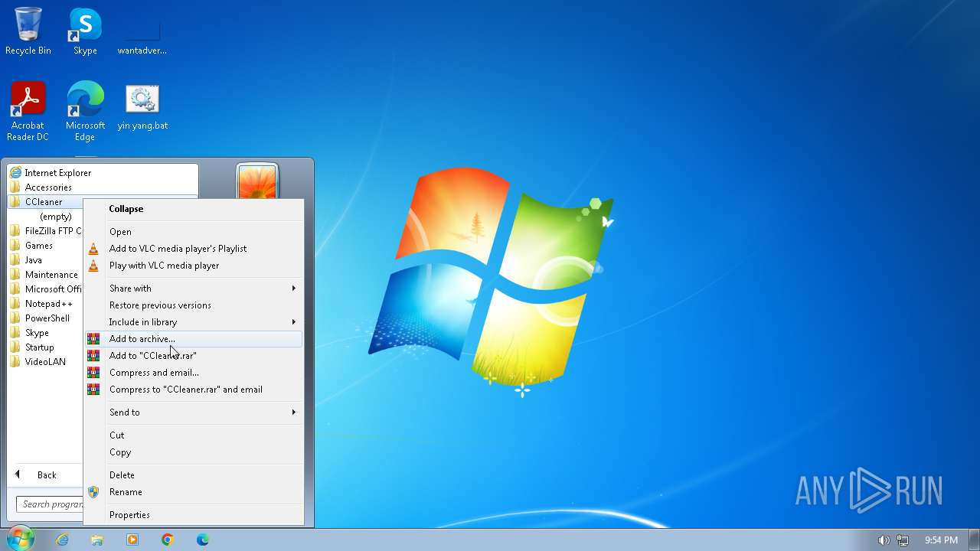The image size is (980, 551).
Task: Click the UAC shield icon beside Rename
Action: [93, 492]
